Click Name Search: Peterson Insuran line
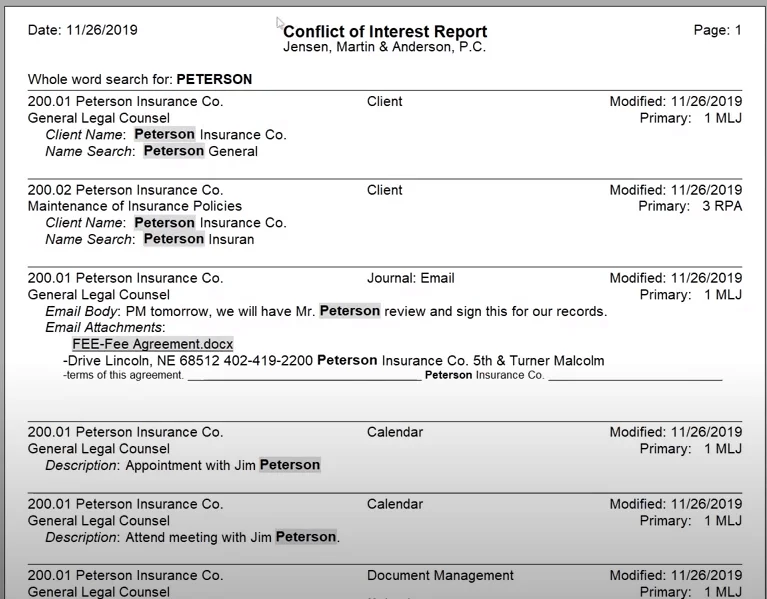This screenshot has width=767, height=599. (150, 239)
